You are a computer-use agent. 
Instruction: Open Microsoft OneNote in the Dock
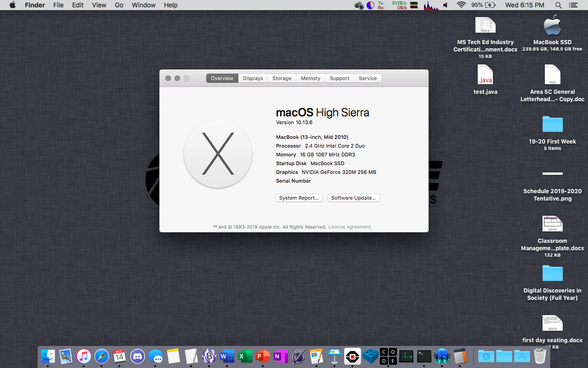[x=281, y=356]
